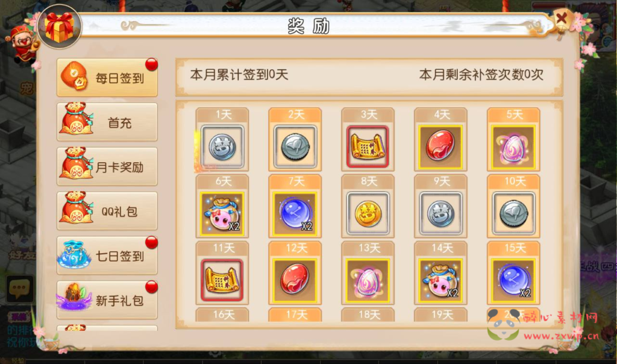Close the 奖励 rewards window
The image size is (617, 364).
562,19
